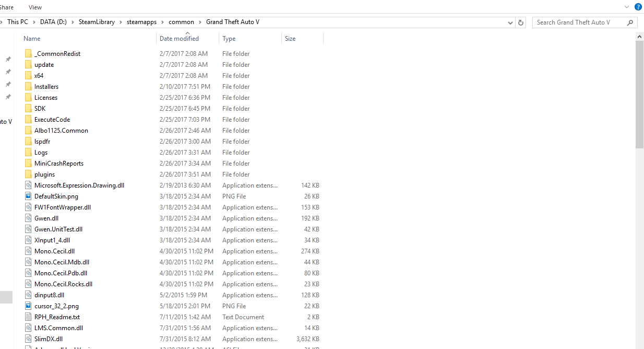
Task: Select FW1FontWrapper.dll file name
Action: click(x=63, y=207)
